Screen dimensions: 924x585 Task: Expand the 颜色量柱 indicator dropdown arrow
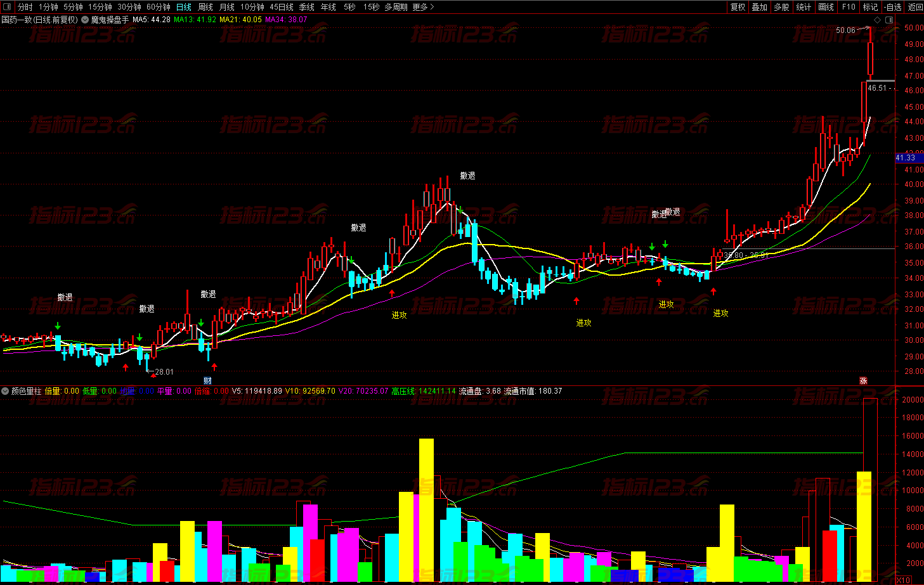(6, 391)
